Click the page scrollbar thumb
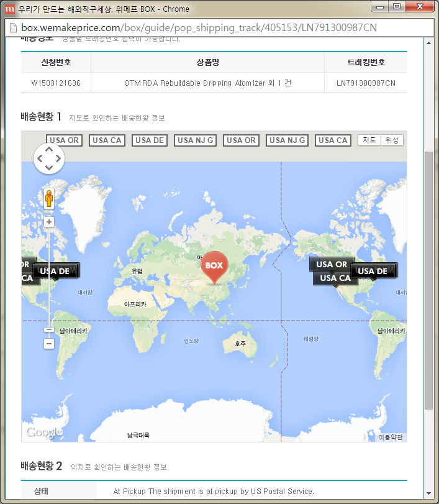439x504 pixels. click(428, 280)
